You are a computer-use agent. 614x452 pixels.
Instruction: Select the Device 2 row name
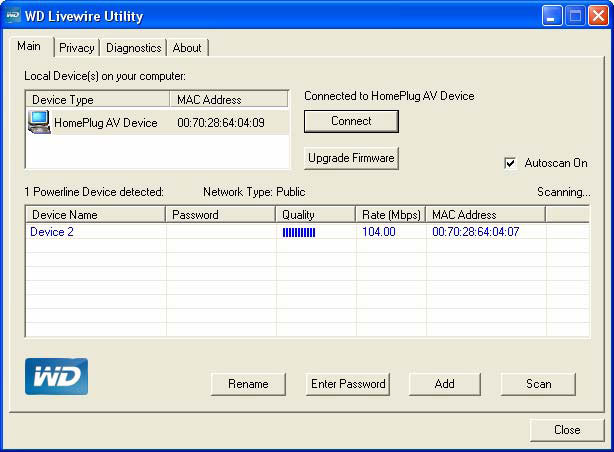(52, 232)
